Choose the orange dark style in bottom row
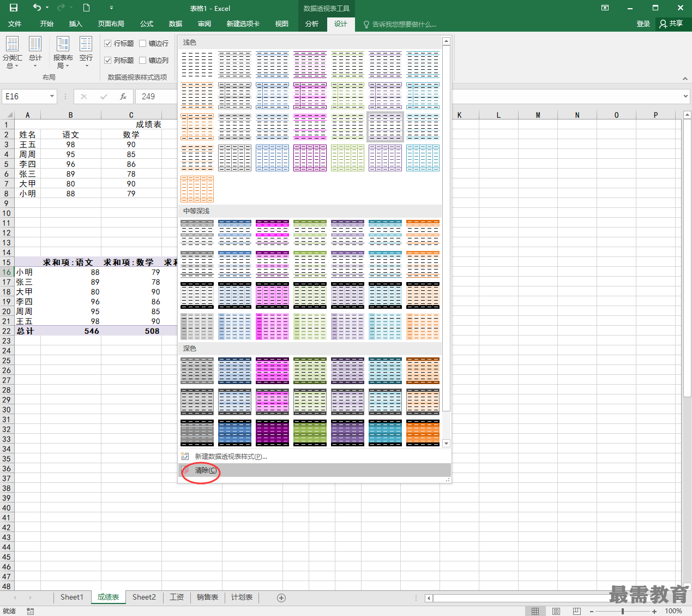This screenshot has height=616, width=692. coord(423,433)
